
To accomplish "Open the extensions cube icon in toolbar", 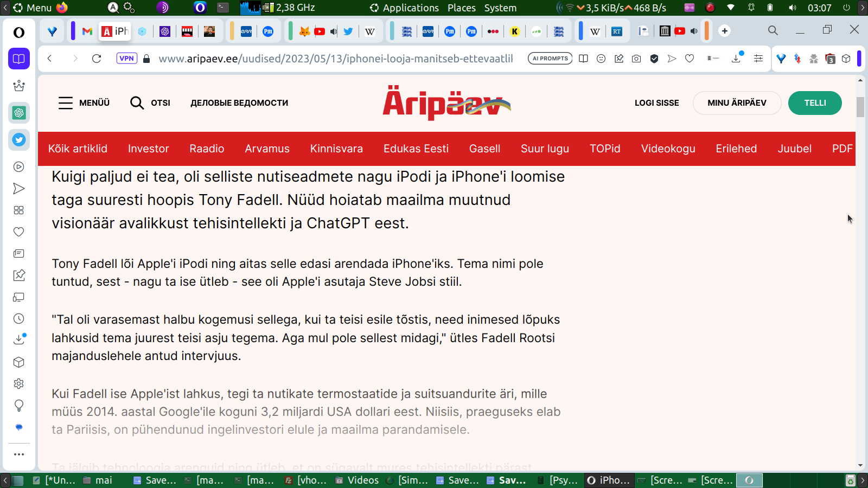I will pyautogui.click(x=846, y=59).
